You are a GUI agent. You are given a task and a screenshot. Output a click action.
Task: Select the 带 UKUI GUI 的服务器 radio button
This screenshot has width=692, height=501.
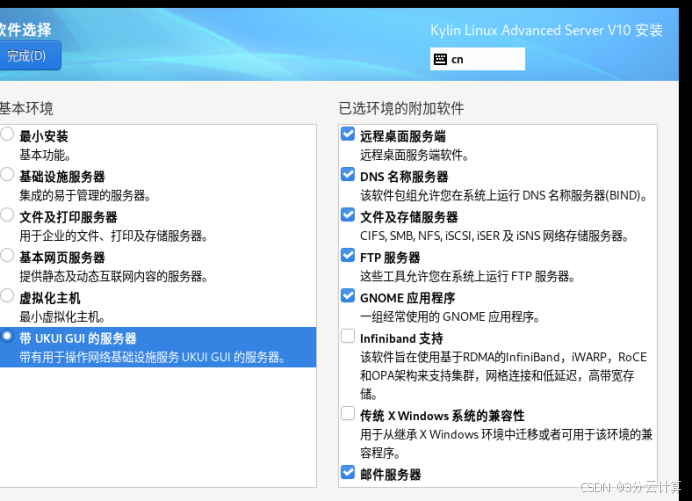coord(7,336)
